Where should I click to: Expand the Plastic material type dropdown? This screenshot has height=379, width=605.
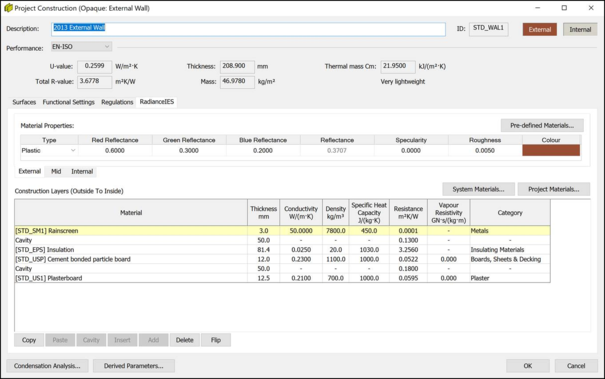click(x=49, y=151)
